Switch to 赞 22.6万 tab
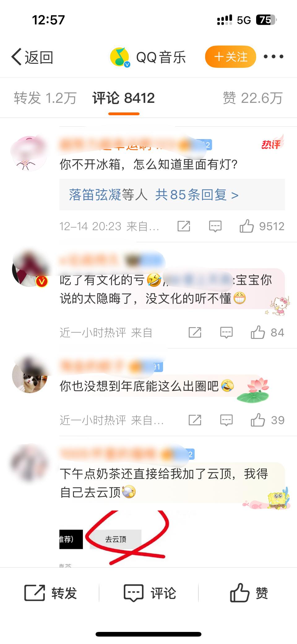The height and width of the screenshot is (644, 297). tap(253, 98)
